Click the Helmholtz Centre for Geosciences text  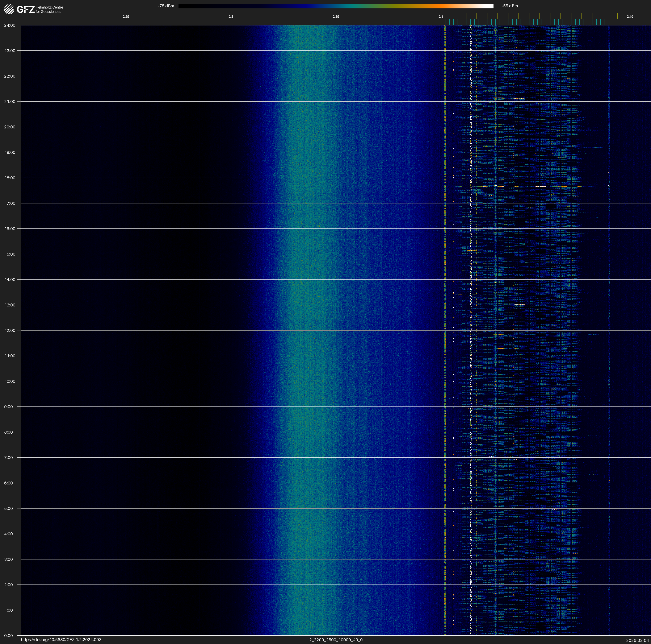(49, 9)
